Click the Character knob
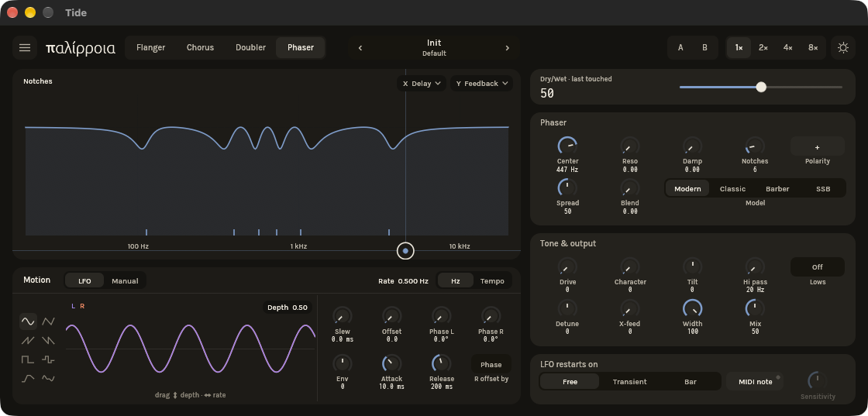The image size is (868, 416). pyautogui.click(x=630, y=266)
